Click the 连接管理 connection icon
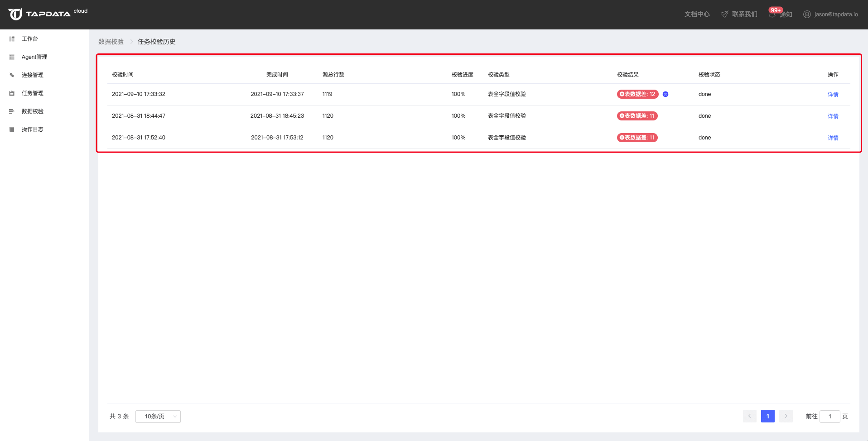Image resolution: width=868 pixels, height=441 pixels. point(12,75)
